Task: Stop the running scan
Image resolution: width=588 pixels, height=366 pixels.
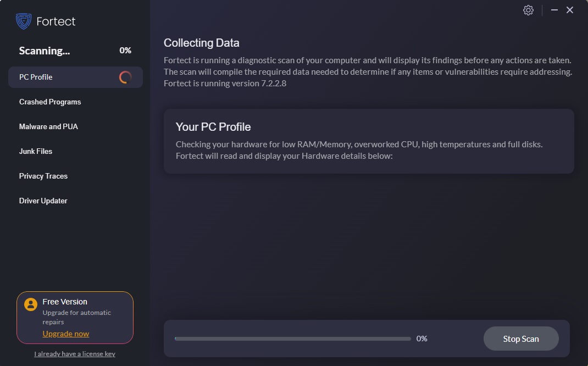Action: tap(521, 339)
